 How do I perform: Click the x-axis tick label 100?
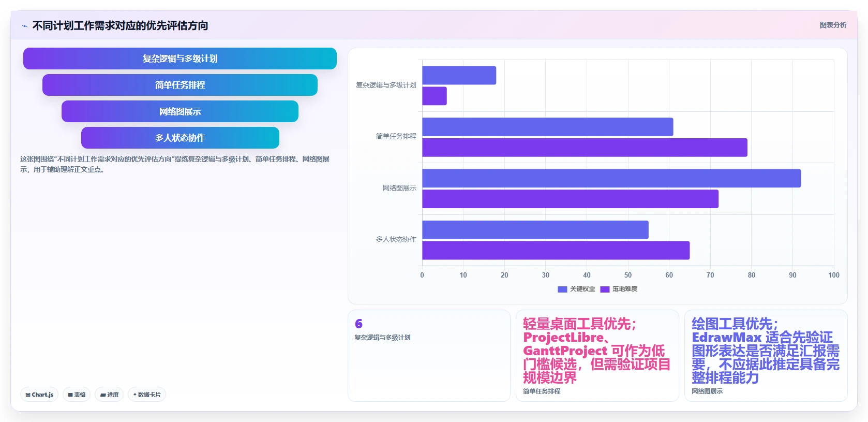(833, 275)
